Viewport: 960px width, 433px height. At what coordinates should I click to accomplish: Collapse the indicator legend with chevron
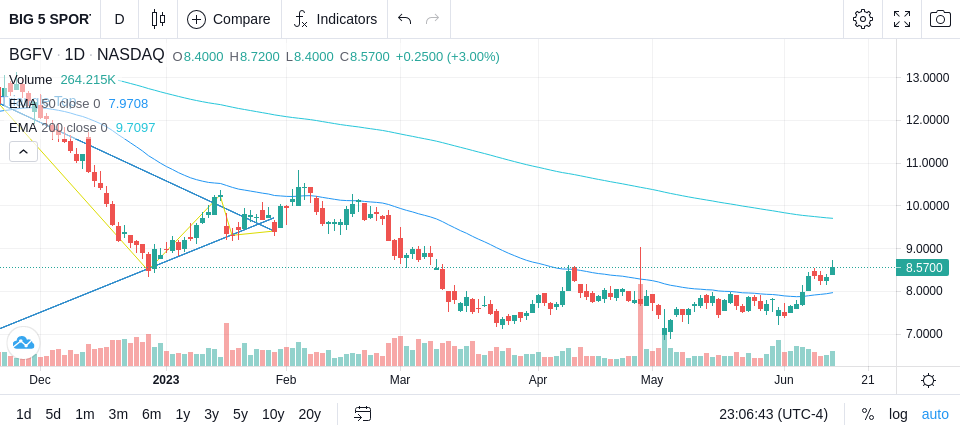coord(23,151)
